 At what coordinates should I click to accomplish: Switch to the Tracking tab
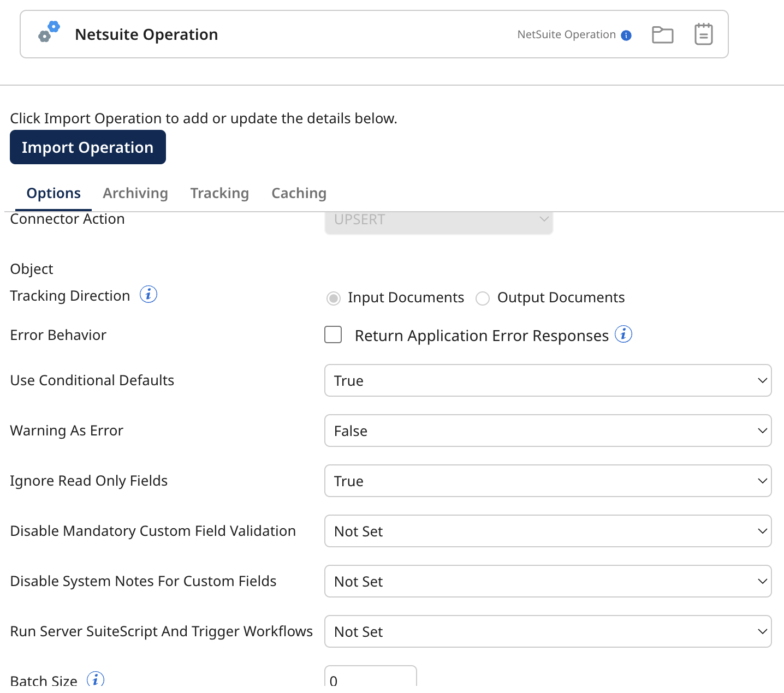point(219,193)
